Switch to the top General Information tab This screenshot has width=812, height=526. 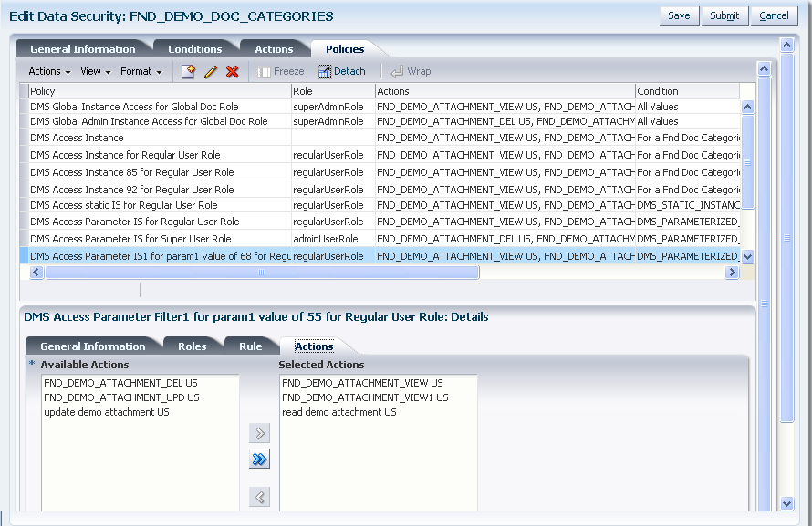pos(83,49)
